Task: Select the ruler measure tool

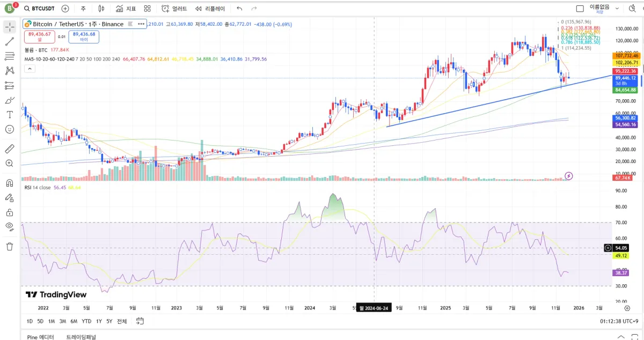Action: click(10, 149)
